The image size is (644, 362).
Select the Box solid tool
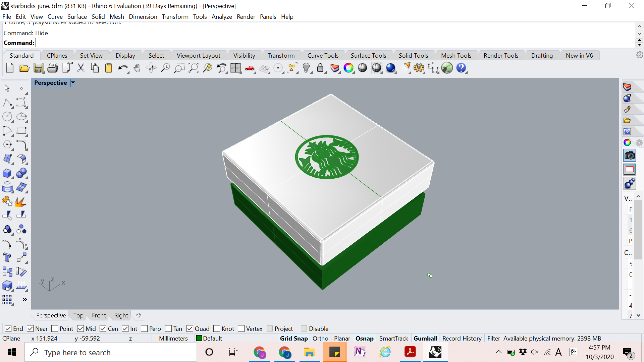click(x=7, y=173)
